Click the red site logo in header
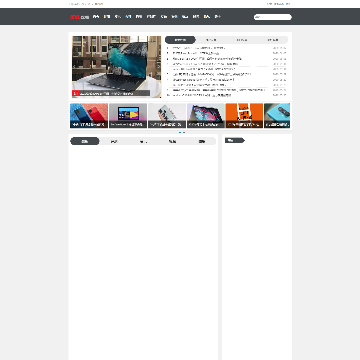Image resolution: width=360 pixels, height=360 pixels. pos(79,17)
